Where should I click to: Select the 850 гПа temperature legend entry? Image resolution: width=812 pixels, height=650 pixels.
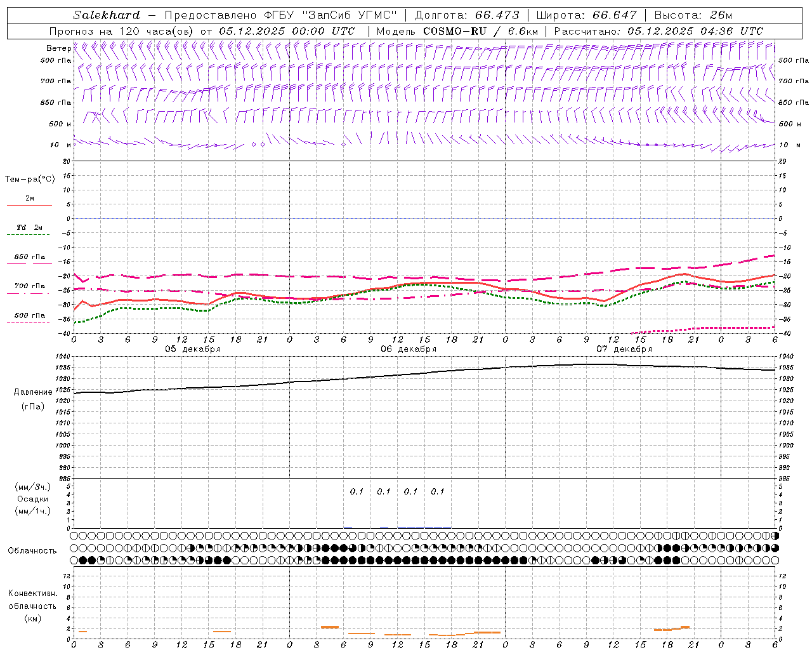point(29,258)
